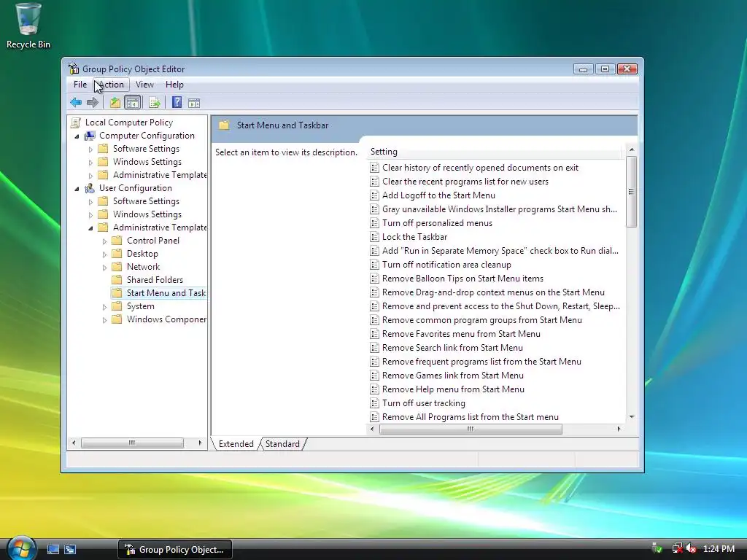Click the Export List toolbar icon
The width and height of the screenshot is (747, 560).
point(155,102)
